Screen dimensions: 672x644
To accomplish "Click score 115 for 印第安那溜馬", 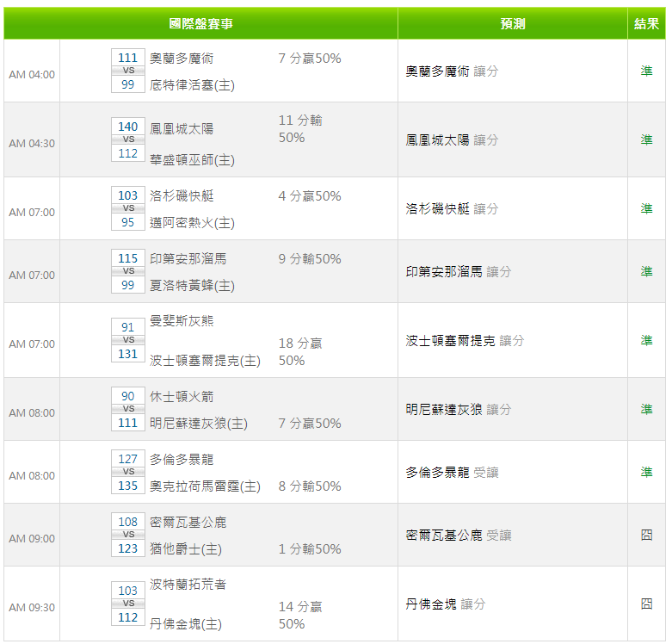I will tap(127, 258).
